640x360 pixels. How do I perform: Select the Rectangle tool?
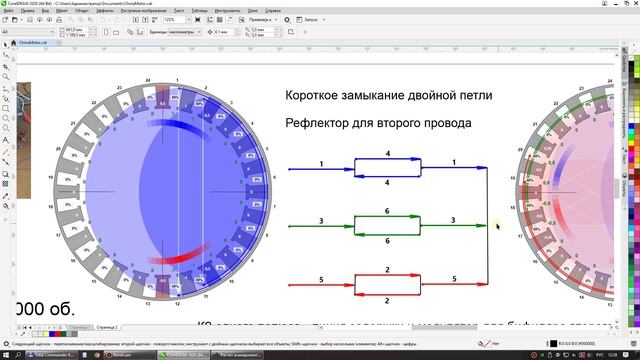6,108
